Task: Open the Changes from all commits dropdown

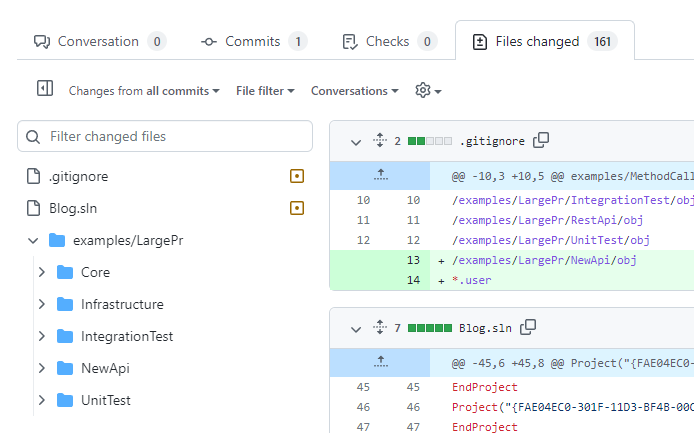Action: (x=144, y=91)
